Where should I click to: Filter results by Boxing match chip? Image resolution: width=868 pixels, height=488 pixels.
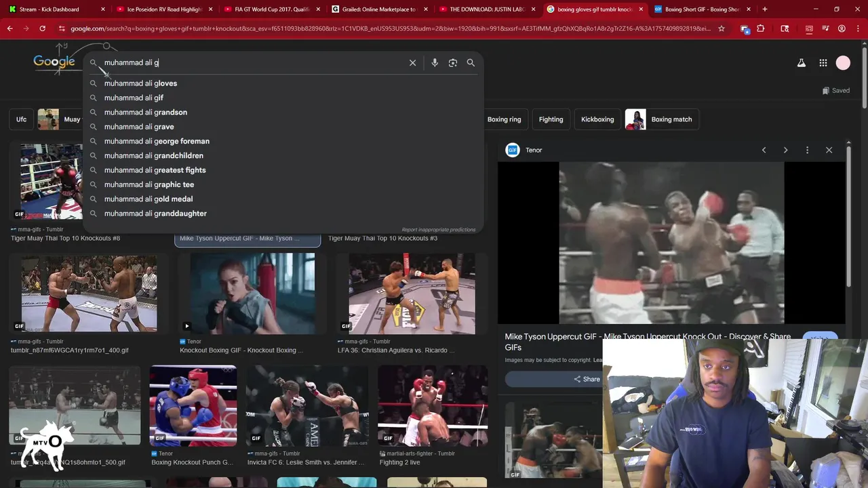[662, 119]
